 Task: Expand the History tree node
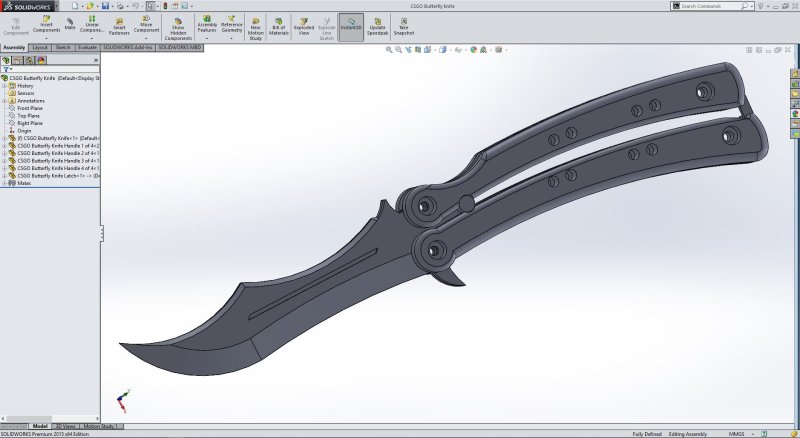click(x=4, y=86)
